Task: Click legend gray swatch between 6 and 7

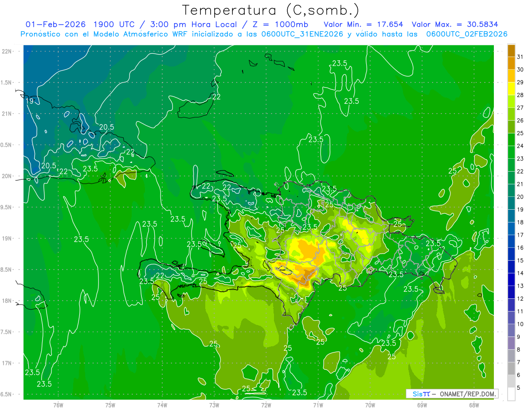Action: click(x=511, y=368)
